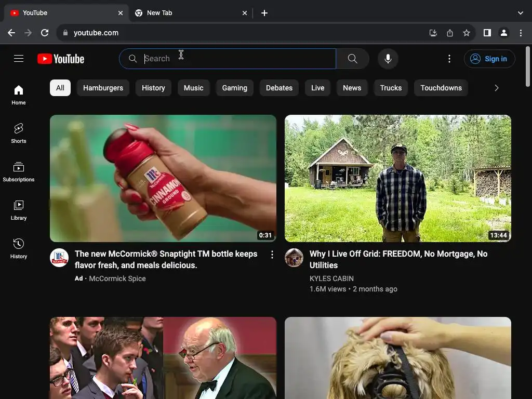
Task: Expand tab search dropdown arrow
Action: pyautogui.click(x=521, y=13)
